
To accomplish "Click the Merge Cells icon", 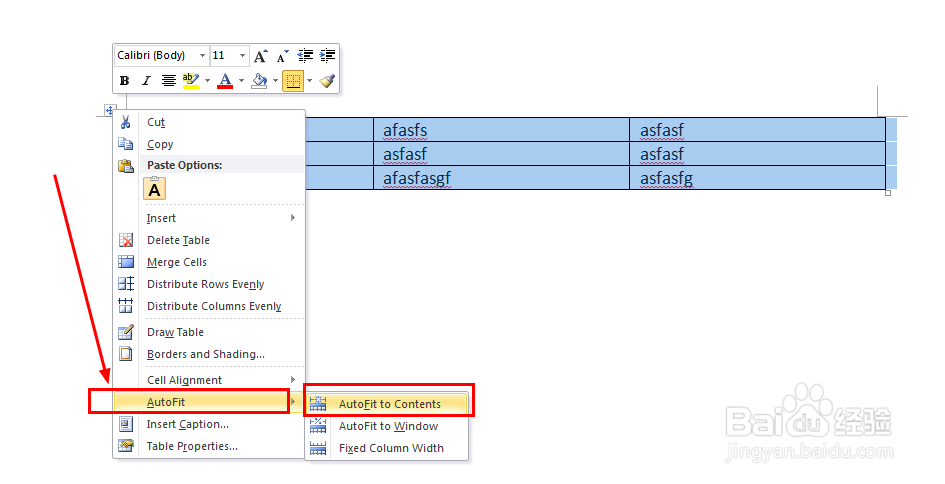I will point(125,262).
